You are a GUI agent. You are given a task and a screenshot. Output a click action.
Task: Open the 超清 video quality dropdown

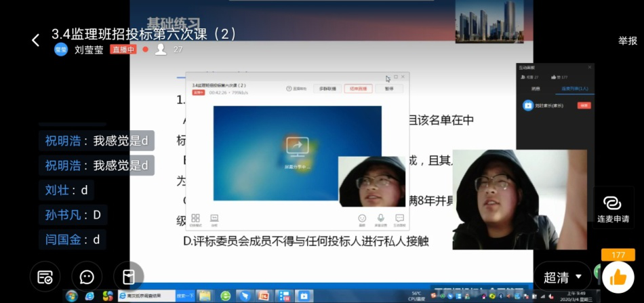[x=562, y=277]
